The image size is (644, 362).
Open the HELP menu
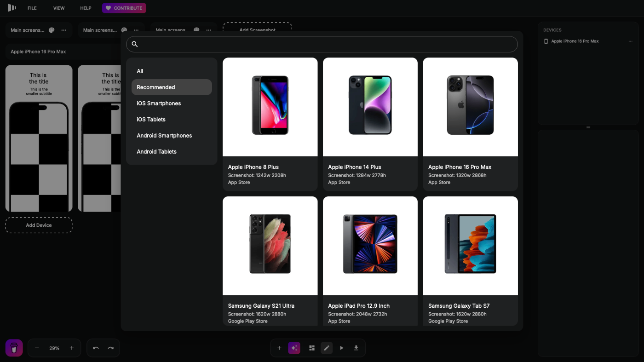pos(86,8)
